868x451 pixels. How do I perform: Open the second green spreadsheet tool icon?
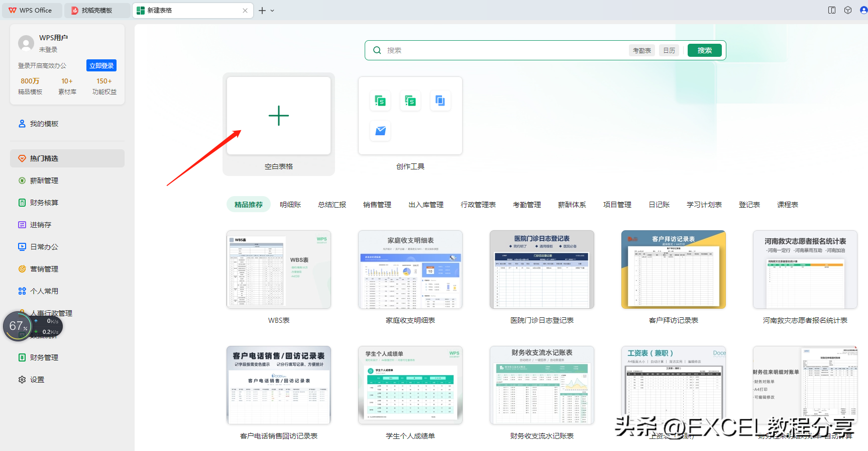click(x=410, y=101)
